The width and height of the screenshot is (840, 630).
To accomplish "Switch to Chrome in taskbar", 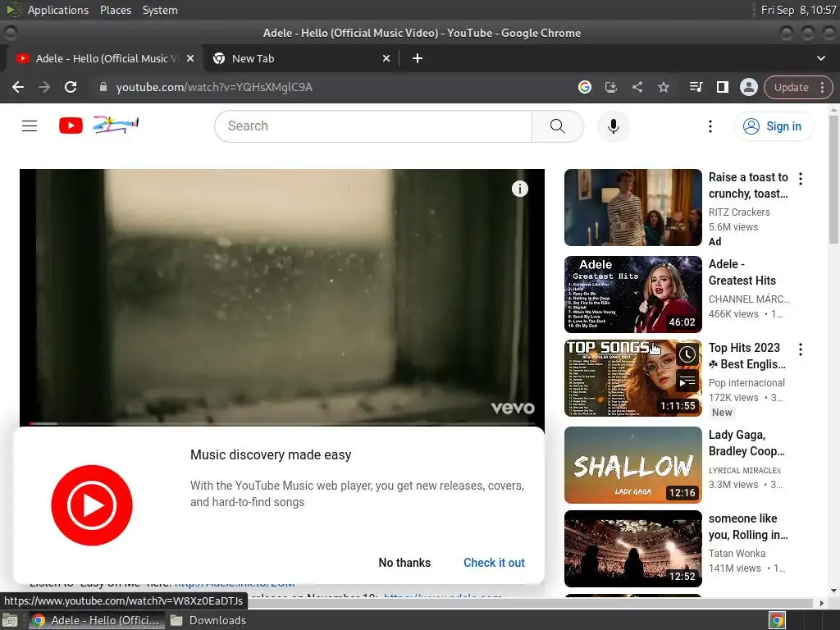I will 95,620.
